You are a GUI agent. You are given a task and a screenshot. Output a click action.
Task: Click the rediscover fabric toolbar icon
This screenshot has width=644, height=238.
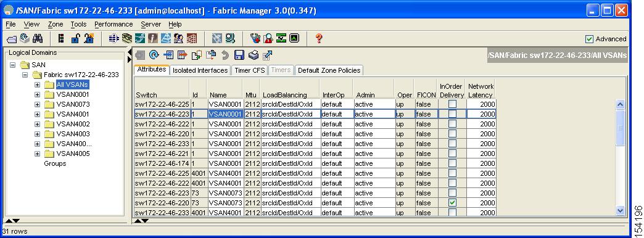point(25,39)
